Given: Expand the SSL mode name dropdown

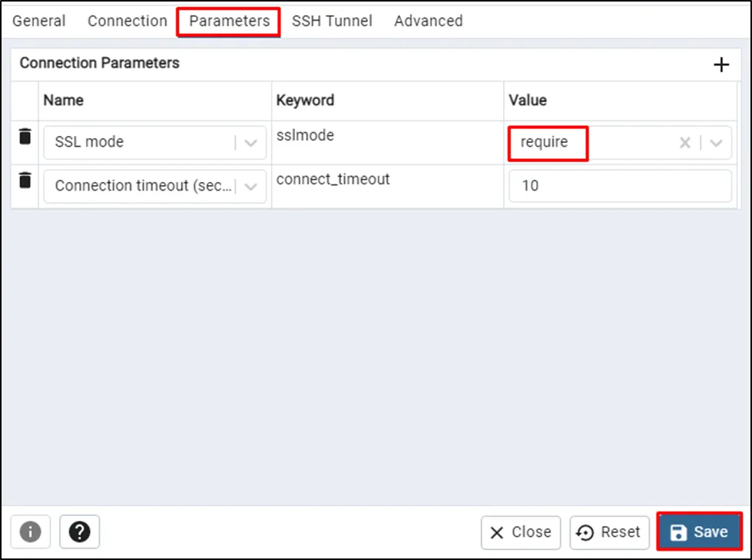Looking at the screenshot, I should 250,143.
